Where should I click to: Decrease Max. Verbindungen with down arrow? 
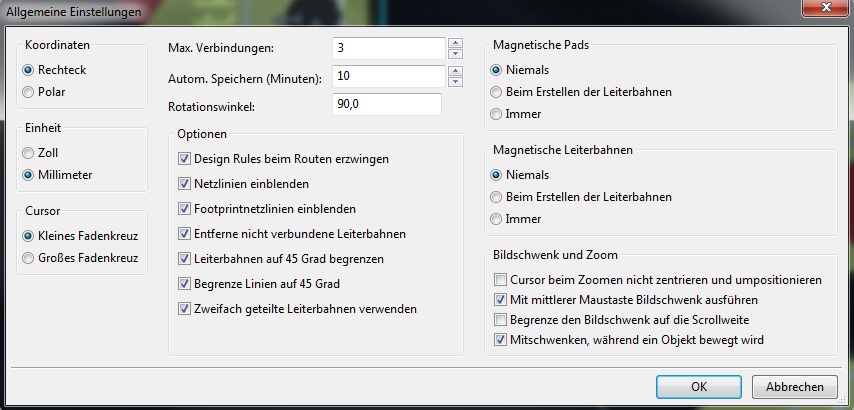point(455,53)
